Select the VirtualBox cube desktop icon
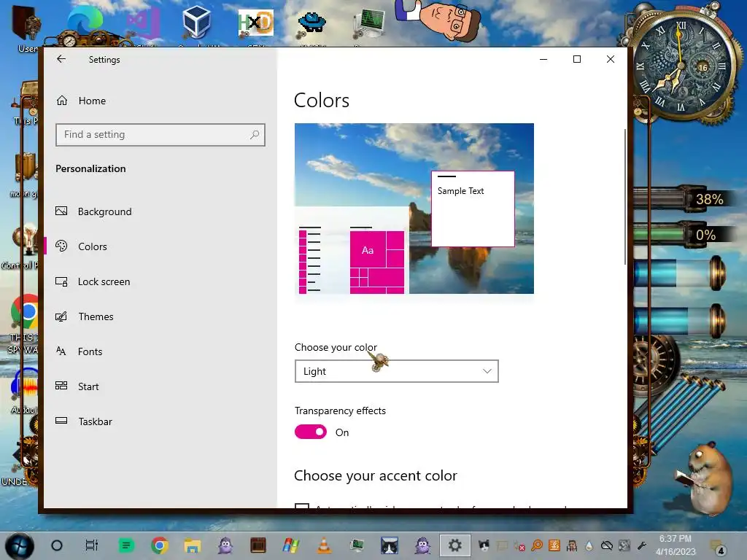 (x=197, y=23)
